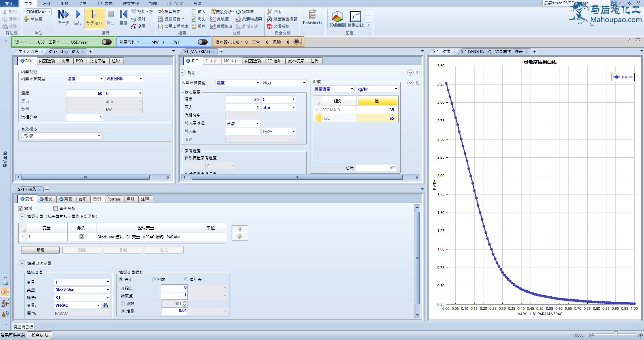644x340 pixels.
Task: Open 共沸物搜索 azeotrope search
Action: point(249,19)
